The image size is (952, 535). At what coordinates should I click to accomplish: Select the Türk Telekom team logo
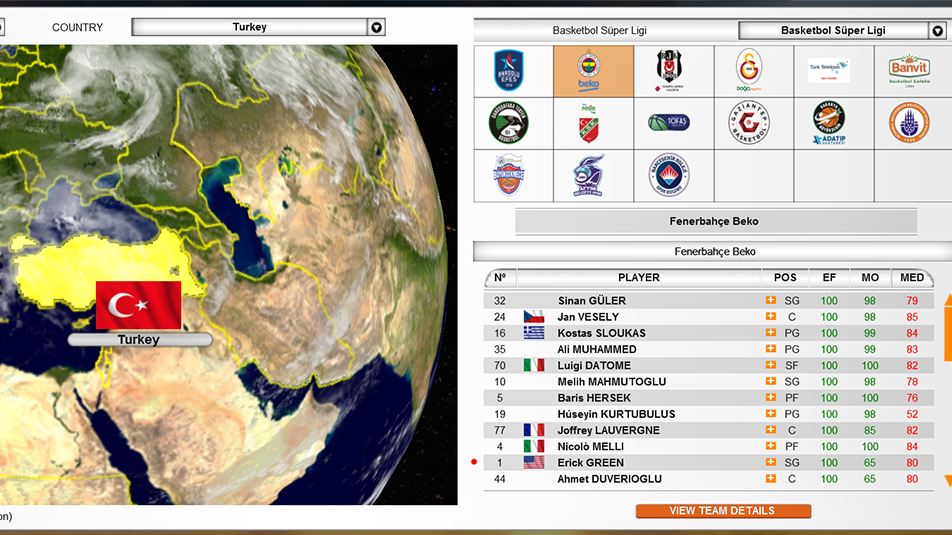tap(829, 70)
